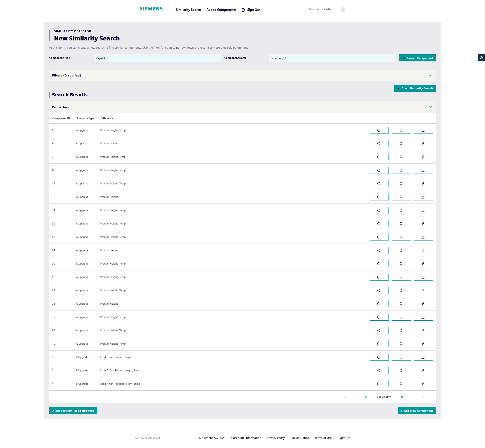This screenshot has height=448, width=485.
Task: Get PDF for component ID 53
Action: (401, 237)
